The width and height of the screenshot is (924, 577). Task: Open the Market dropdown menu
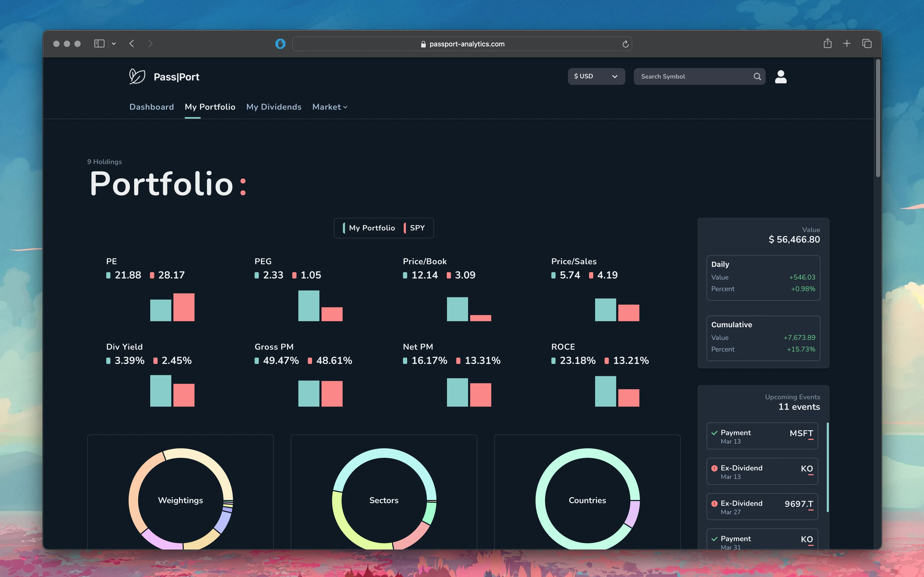click(329, 106)
